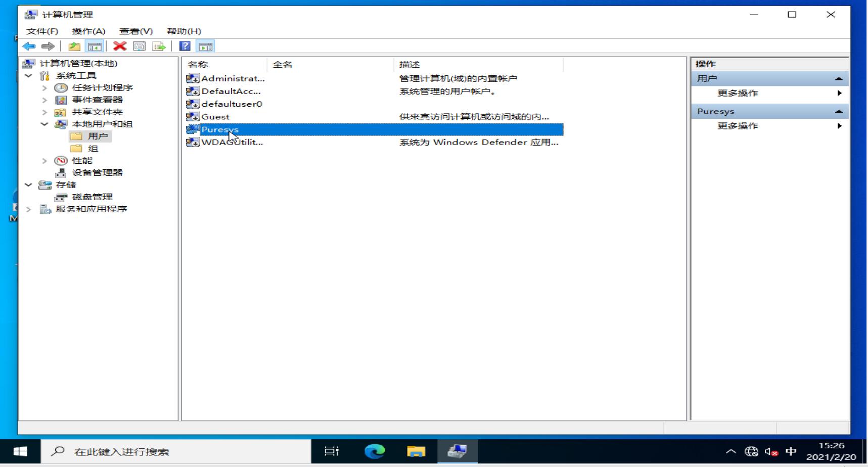Click the Export list toolbar icon
The width and height of the screenshot is (868, 467).
159,46
